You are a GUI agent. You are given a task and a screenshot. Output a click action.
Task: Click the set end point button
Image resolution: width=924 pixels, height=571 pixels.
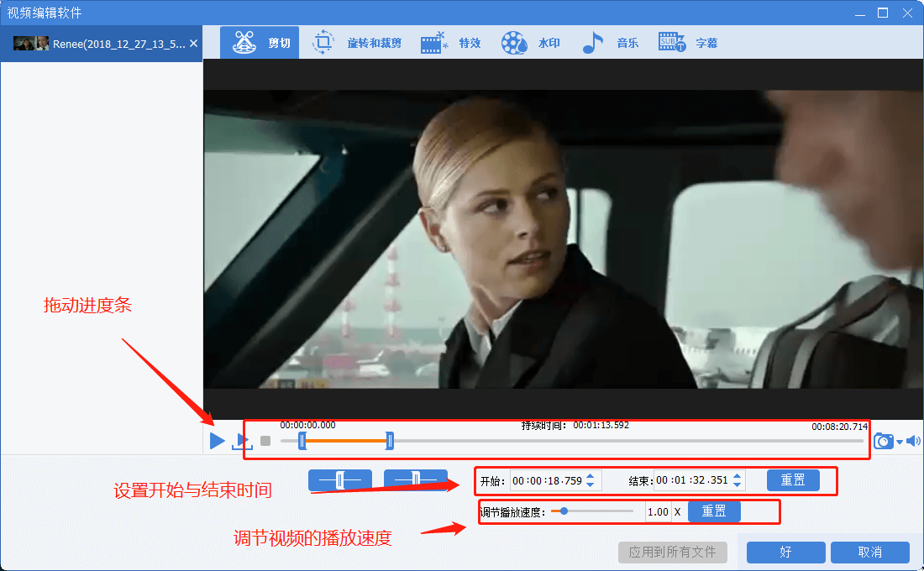coord(416,479)
